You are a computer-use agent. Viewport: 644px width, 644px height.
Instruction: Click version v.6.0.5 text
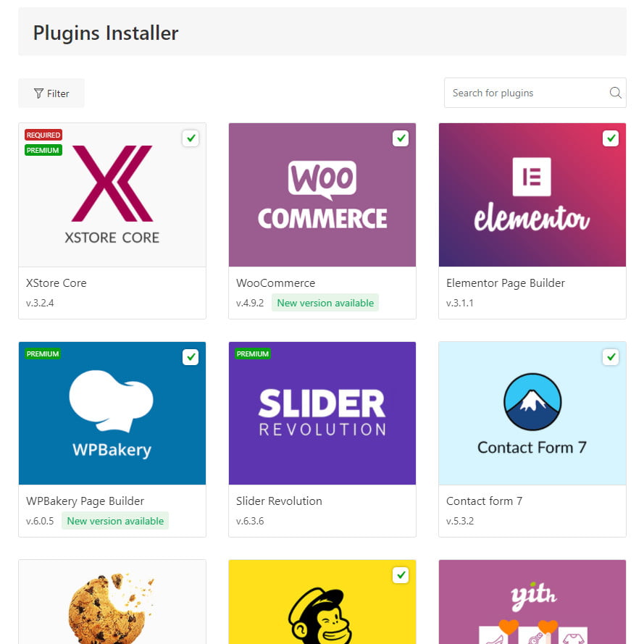point(40,521)
